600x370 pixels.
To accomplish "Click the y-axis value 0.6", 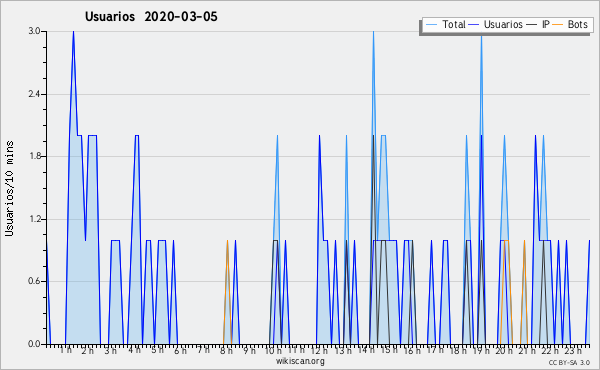I will 34,281.
